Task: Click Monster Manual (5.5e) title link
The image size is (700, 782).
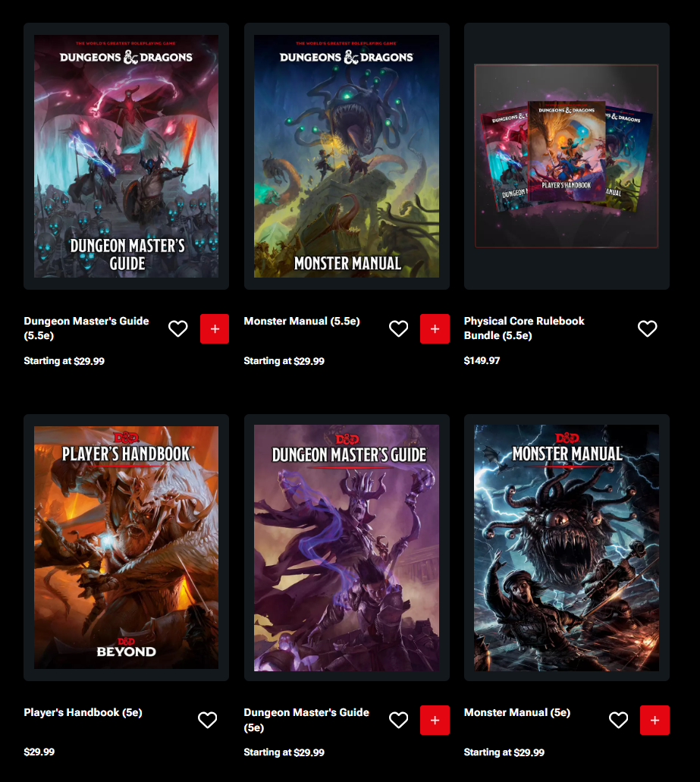Action: [302, 321]
